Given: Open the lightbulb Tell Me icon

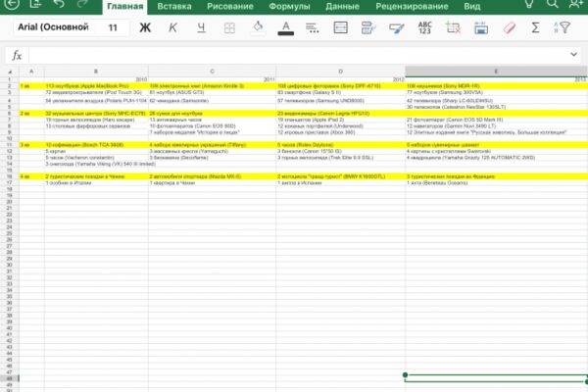Looking at the screenshot, I should tap(529, 4).
